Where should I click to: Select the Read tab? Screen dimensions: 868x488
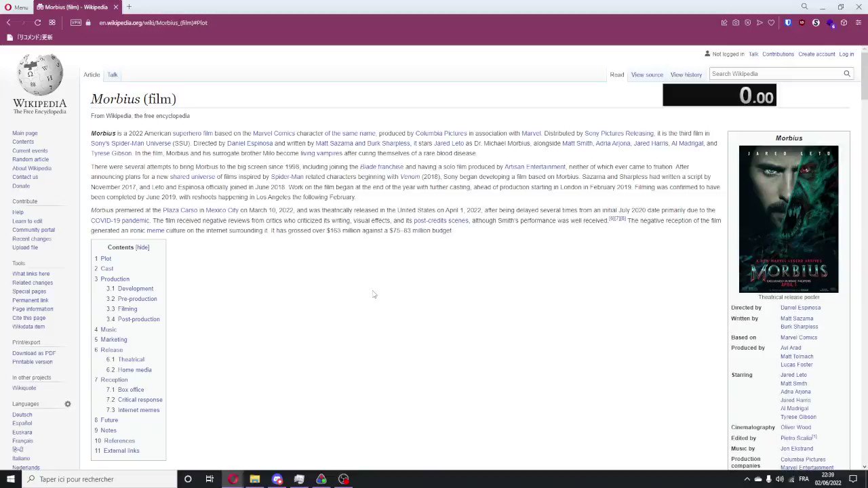tap(616, 75)
